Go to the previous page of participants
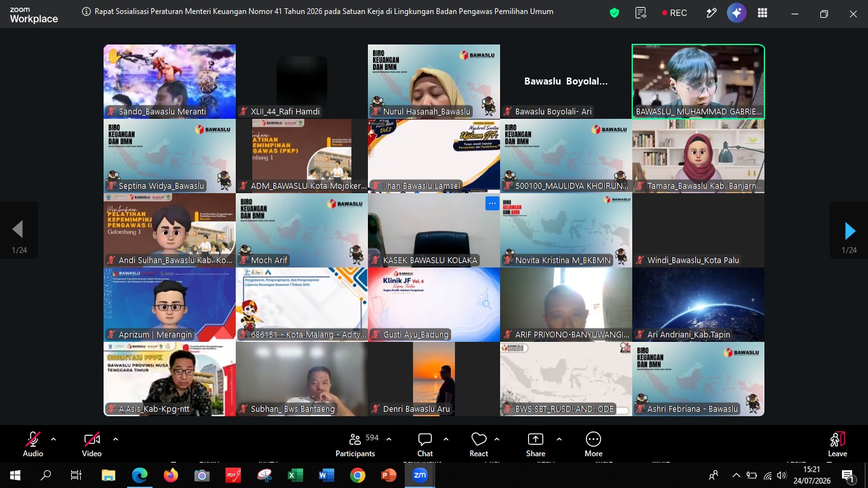This screenshot has width=868, height=488. [18, 230]
